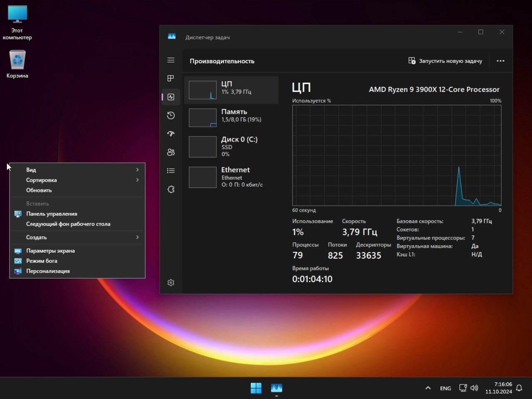Click Обновить in the context menu
This screenshot has height=399, width=532.
tap(39, 190)
